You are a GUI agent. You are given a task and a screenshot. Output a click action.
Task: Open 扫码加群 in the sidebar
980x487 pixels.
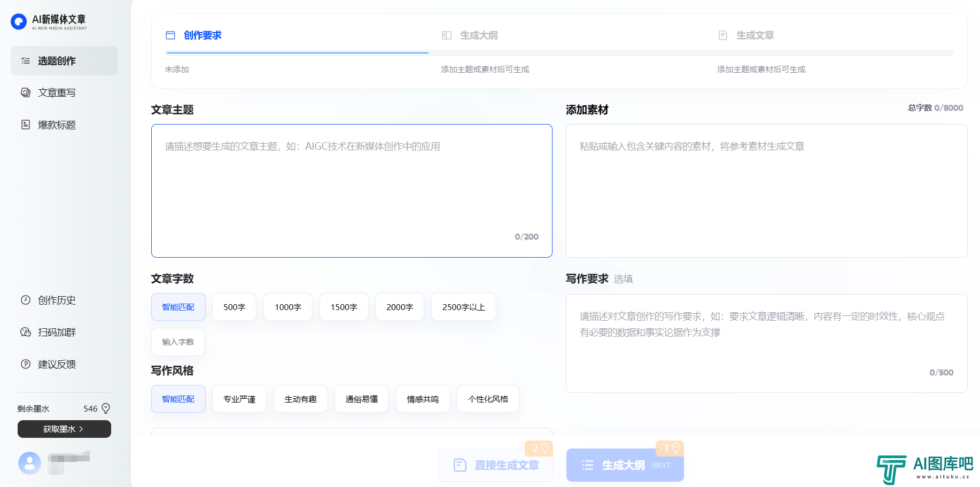(x=64, y=332)
